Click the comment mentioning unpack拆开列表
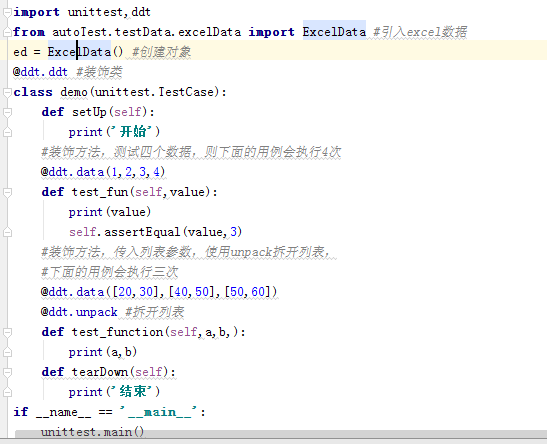This screenshot has height=444, width=547. [x=186, y=252]
